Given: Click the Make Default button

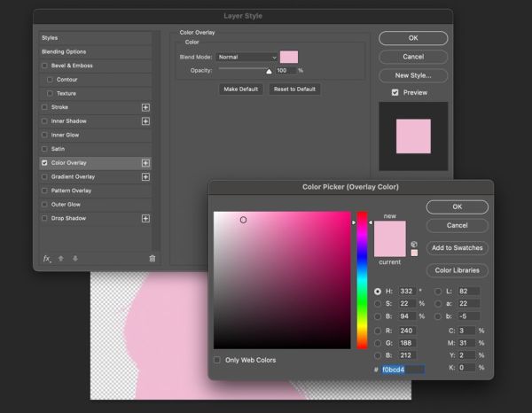Looking at the screenshot, I should click(x=241, y=90).
